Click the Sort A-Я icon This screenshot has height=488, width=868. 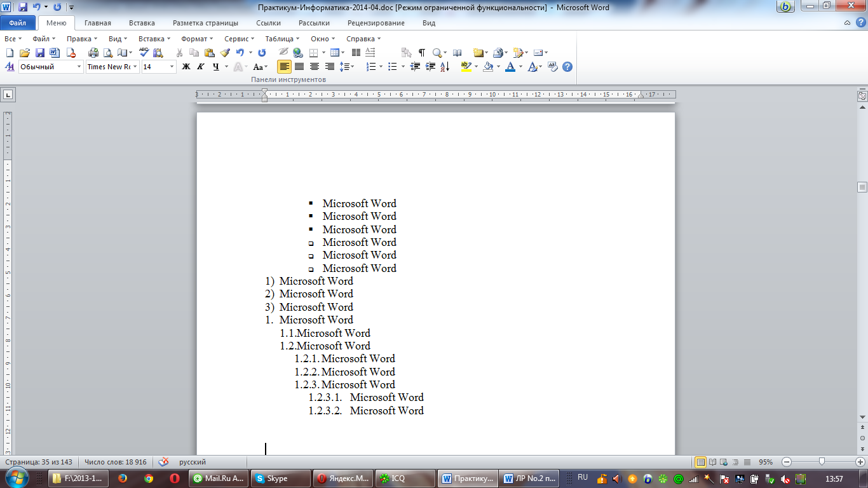click(x=445, y=66)
